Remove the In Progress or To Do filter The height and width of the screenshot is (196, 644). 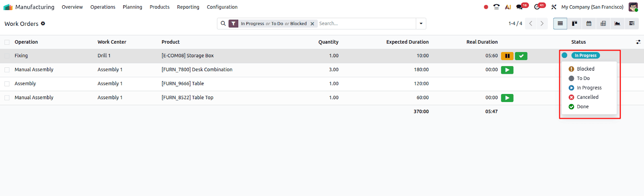(312, 24)
